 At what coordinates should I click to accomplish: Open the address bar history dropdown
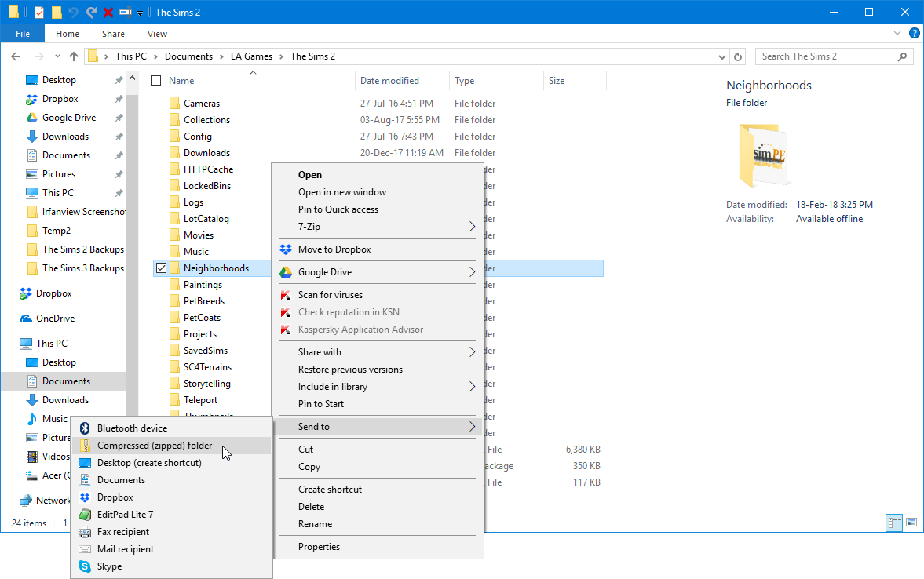(x=722, y=57)
